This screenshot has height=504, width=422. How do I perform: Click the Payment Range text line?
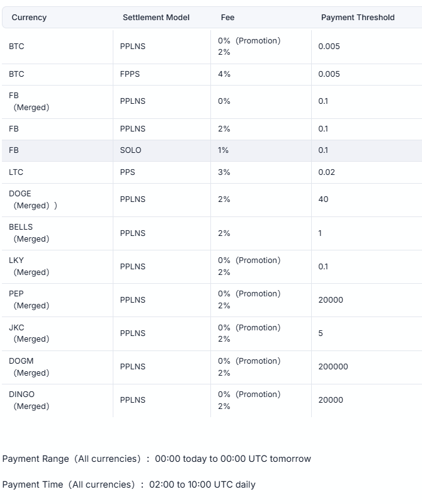pos(156,459)
